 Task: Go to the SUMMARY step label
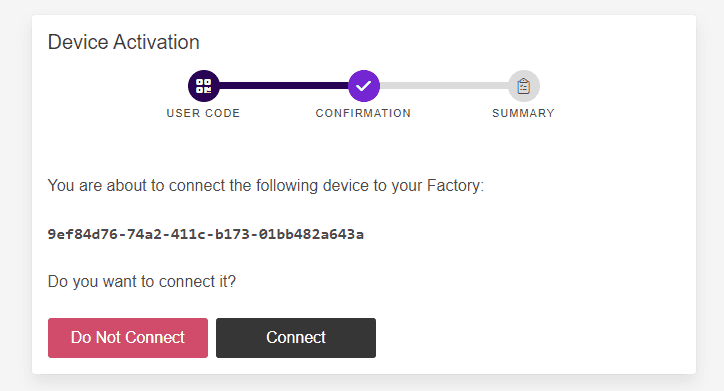(523, 113)
